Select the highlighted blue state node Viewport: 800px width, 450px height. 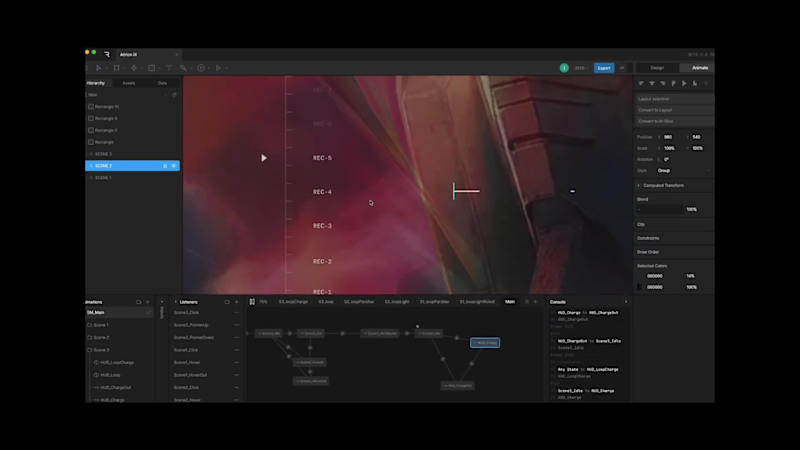click(485, 343)
